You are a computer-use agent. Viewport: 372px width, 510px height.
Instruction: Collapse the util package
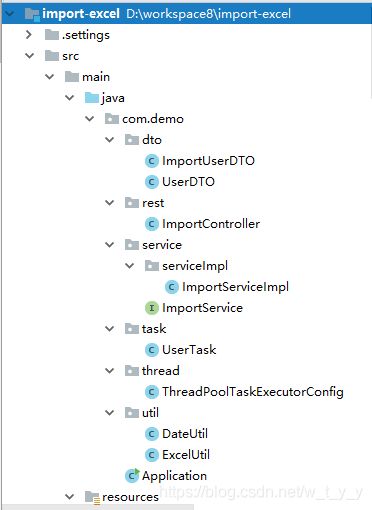click(x=110, y=413)
